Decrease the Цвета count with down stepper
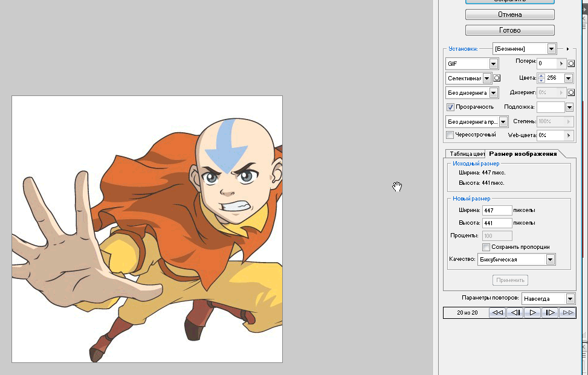This screenshot has height=375, width=588. tap(541, 80)
